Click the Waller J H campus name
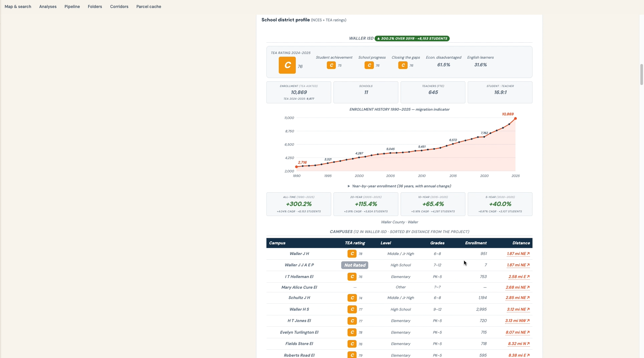 [x=299, y=254]
